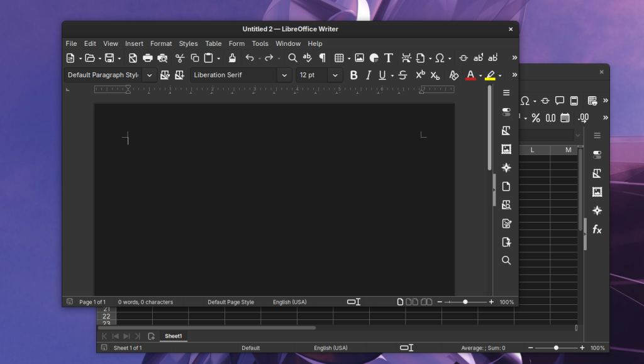Toggle Underline formatting
Image resolution: width=644 pixels, height=364 pixels.
[x=382, y=75]
